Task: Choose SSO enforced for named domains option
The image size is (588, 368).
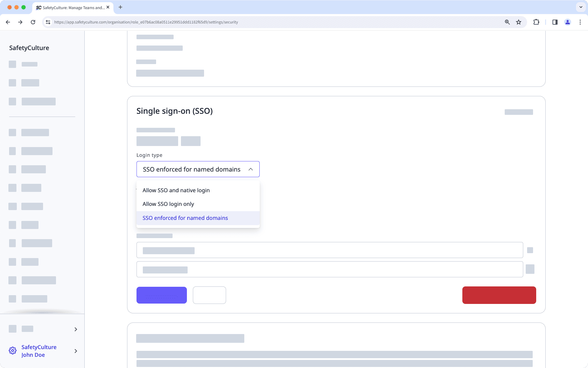Action: click(185, 218)
